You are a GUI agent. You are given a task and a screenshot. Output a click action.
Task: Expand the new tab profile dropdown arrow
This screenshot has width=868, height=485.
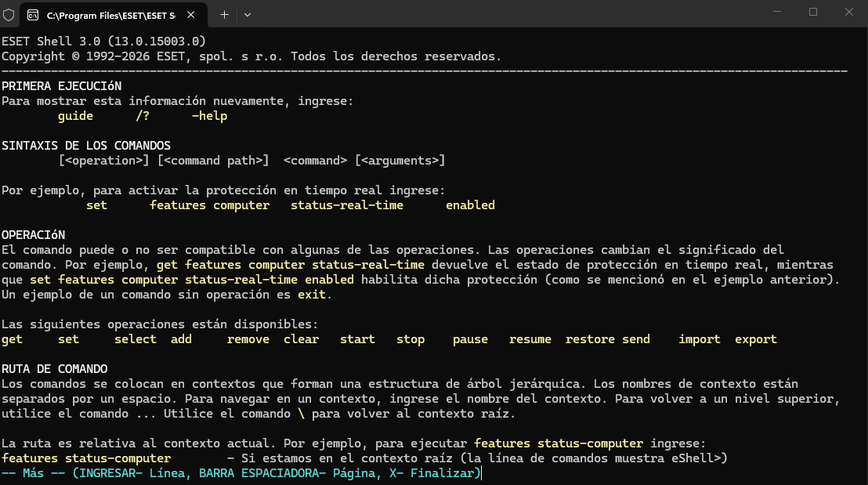tap(248, 15)
